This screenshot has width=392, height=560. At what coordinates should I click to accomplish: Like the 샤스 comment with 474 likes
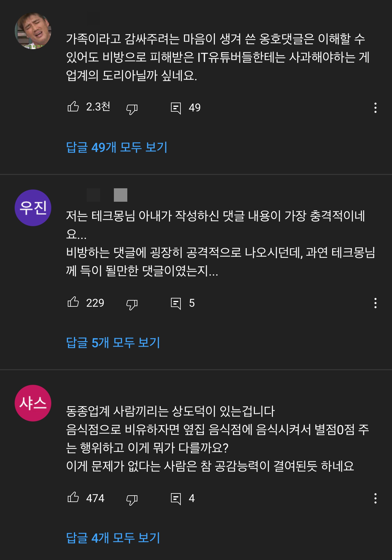(x=73, y=498)
